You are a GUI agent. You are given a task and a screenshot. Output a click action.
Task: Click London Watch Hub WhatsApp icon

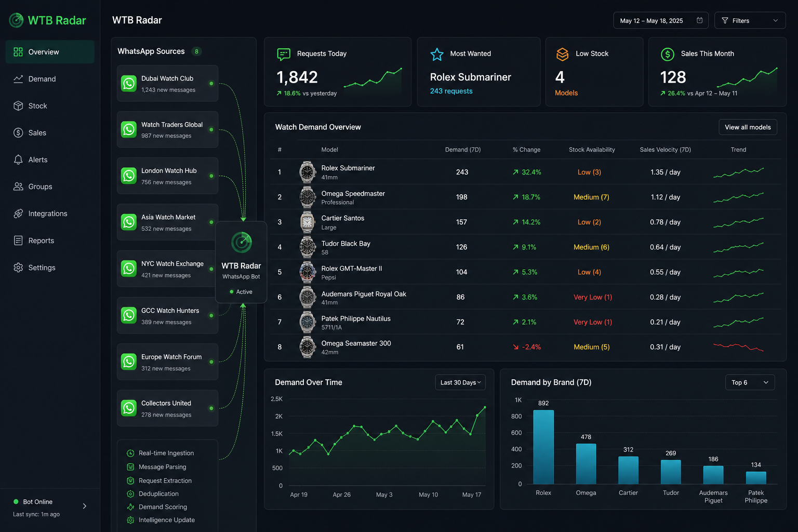(129, 176)
